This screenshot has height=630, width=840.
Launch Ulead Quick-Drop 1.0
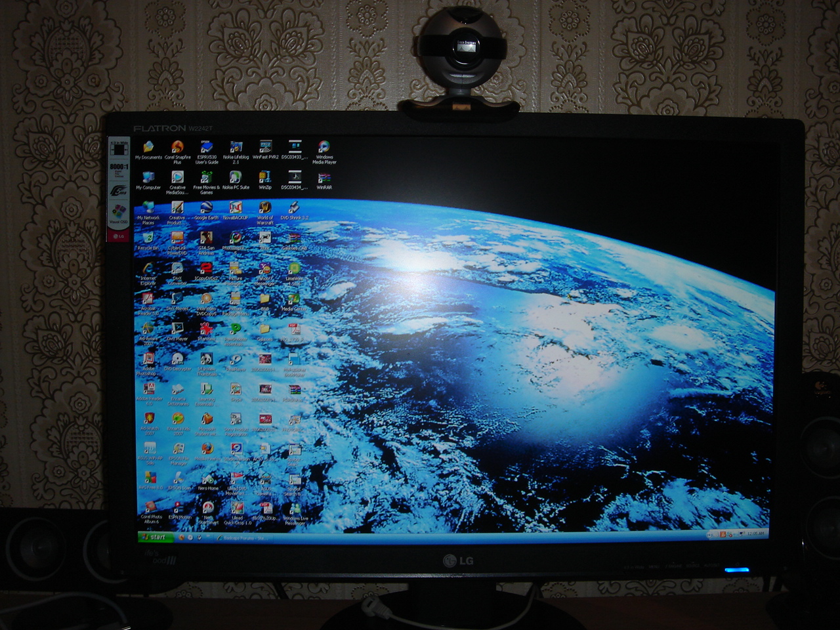tap(237, 513)
